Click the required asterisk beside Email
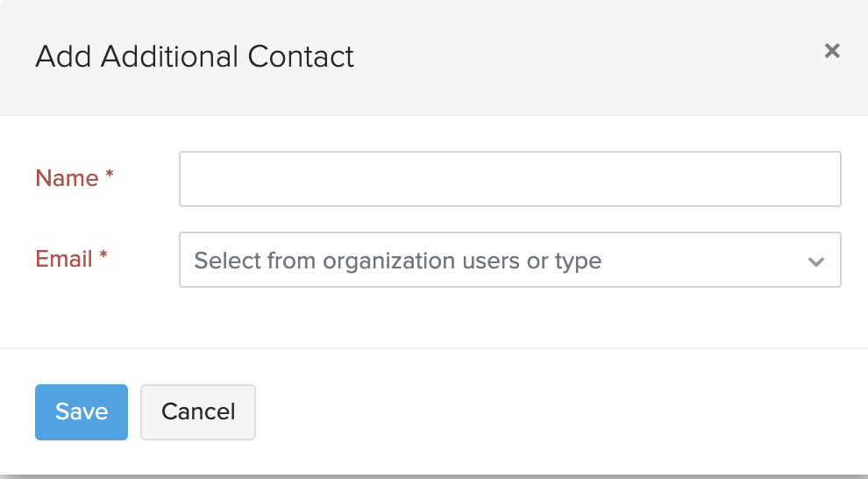The height and width of the screenshot is (479, 868). tap(103, 257)
